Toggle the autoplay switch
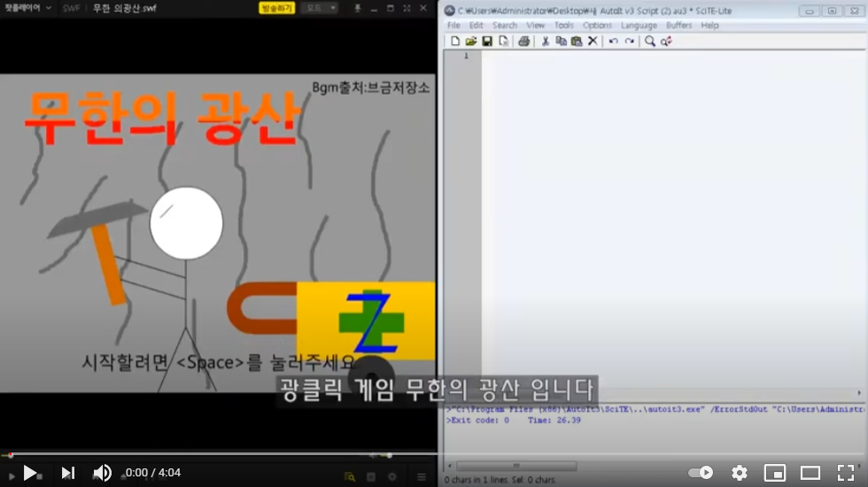Screen dimensions: 868x487 tap(701, 473)
